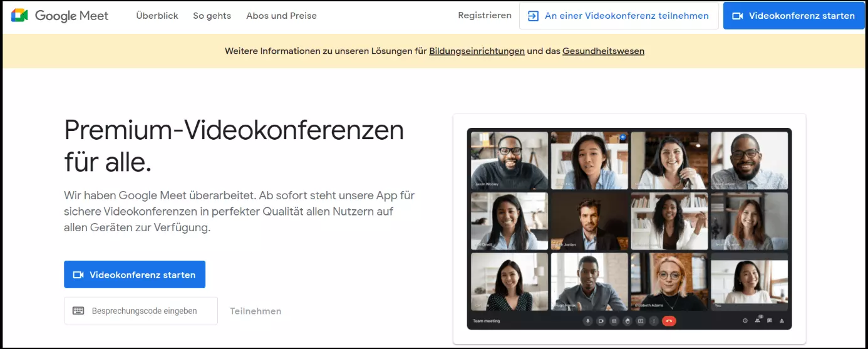Viewport: 868px width, 349px height.
Task: Select Joe Carlson's video tile
Action: pyautogui.click(x=749, y=160)
